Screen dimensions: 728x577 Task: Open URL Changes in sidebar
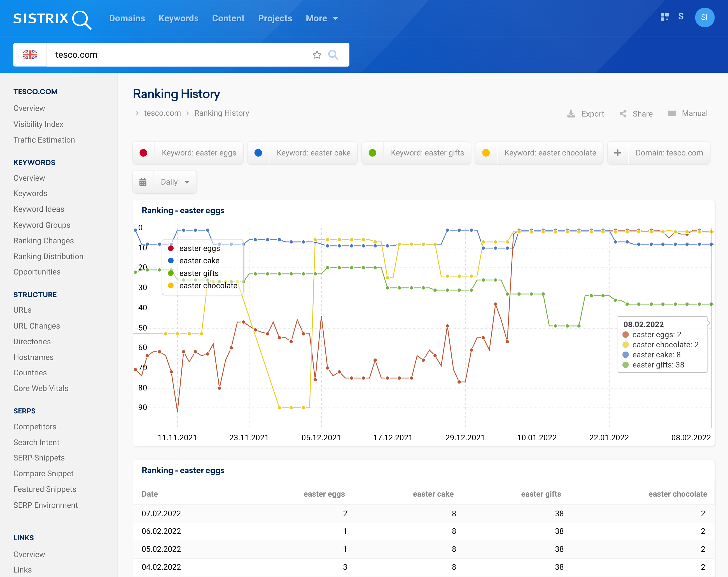click(36, 326)
